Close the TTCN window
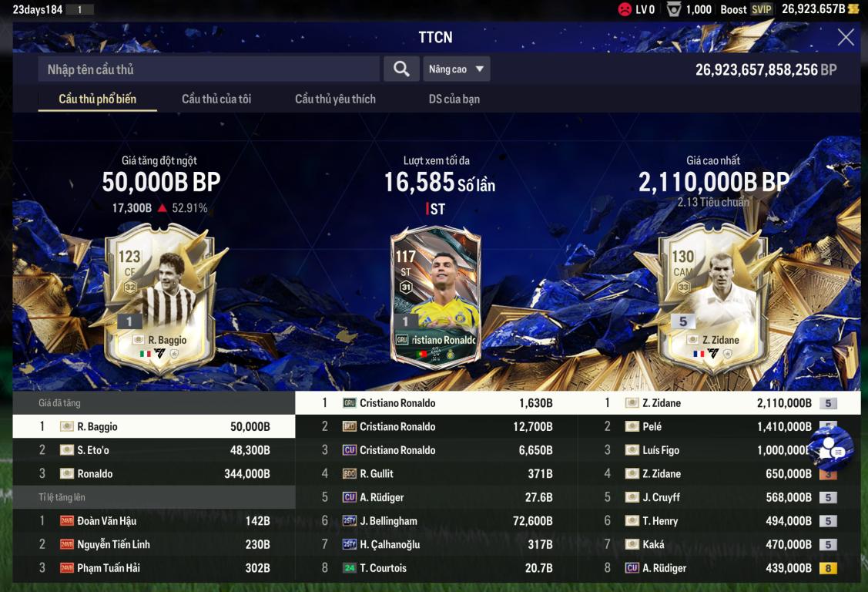 (x=846, y=37)
